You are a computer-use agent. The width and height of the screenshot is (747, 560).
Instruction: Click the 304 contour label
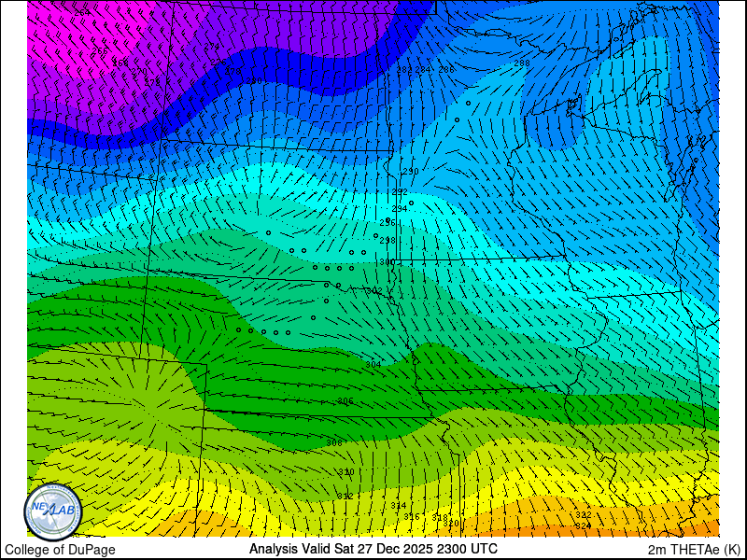click(373, 364)
